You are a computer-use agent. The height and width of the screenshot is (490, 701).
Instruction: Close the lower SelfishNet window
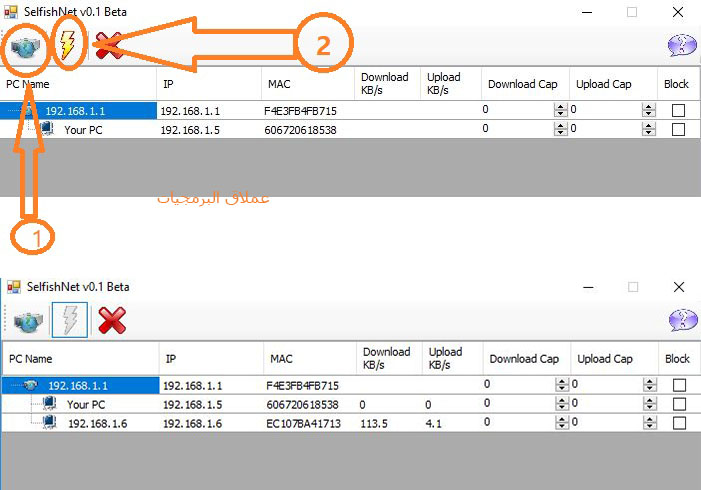point(679,287)
